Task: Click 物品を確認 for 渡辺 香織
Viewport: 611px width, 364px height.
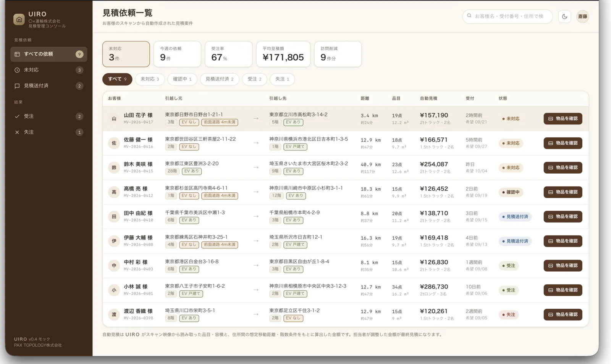Action: pyautogui.click(x=563, y=314)
